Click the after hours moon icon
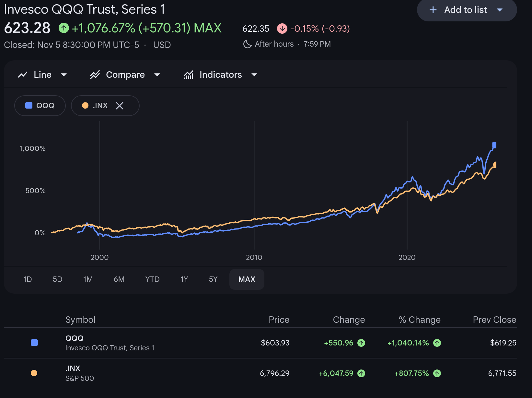The width and height of the screenshot is (532, 398). pos(248,44)
